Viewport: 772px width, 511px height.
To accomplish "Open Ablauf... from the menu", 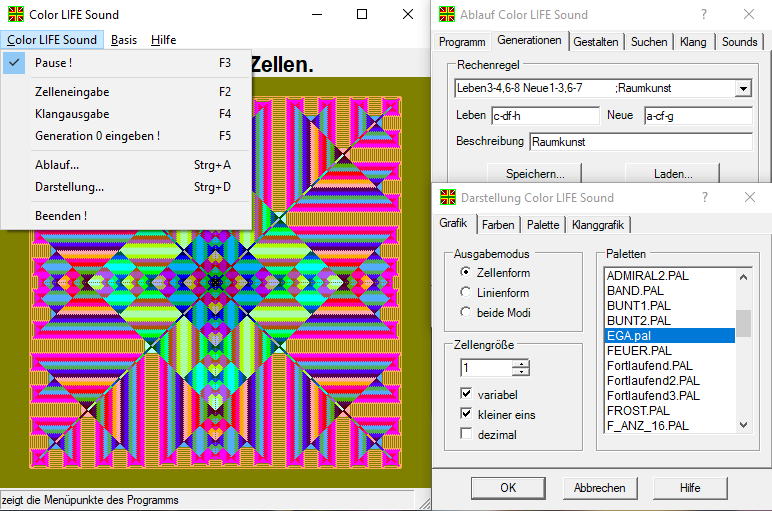I will pyautogui.click(x=127, y=165).
